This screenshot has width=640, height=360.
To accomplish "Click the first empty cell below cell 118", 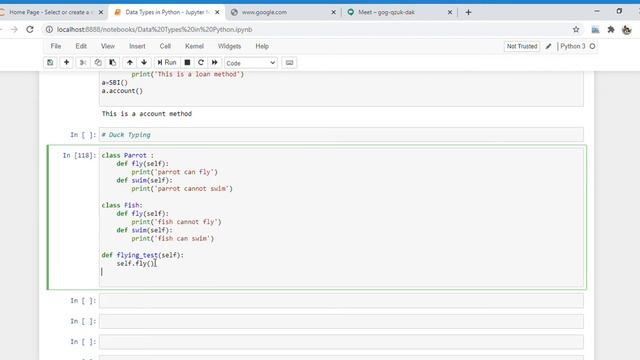I will click(x=341, y=301).
